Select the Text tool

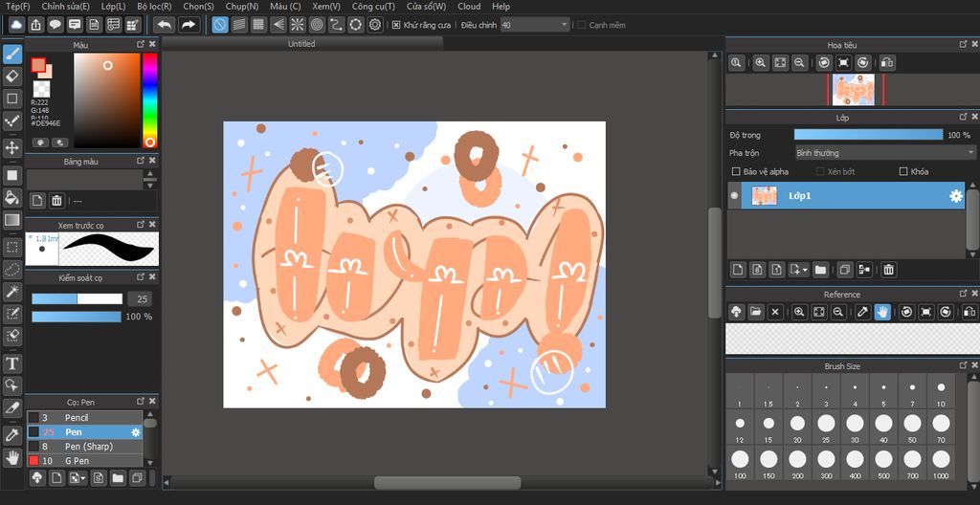(x=12, y=363)
